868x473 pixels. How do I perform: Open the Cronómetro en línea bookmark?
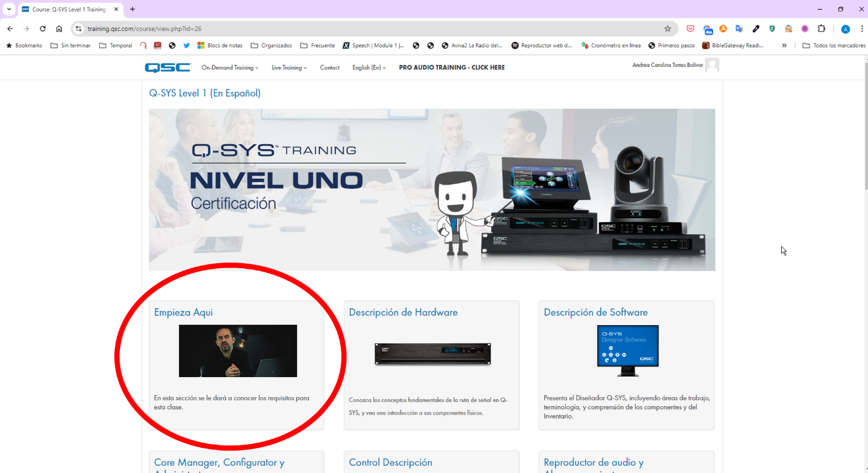(611, 46)
